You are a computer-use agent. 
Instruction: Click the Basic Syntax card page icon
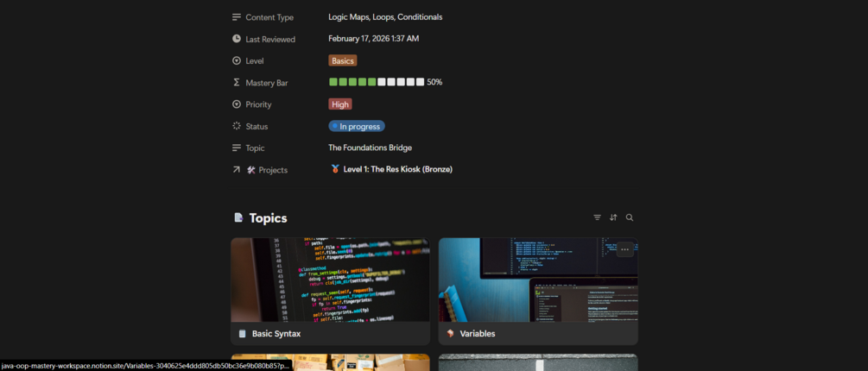pos(242,334)
